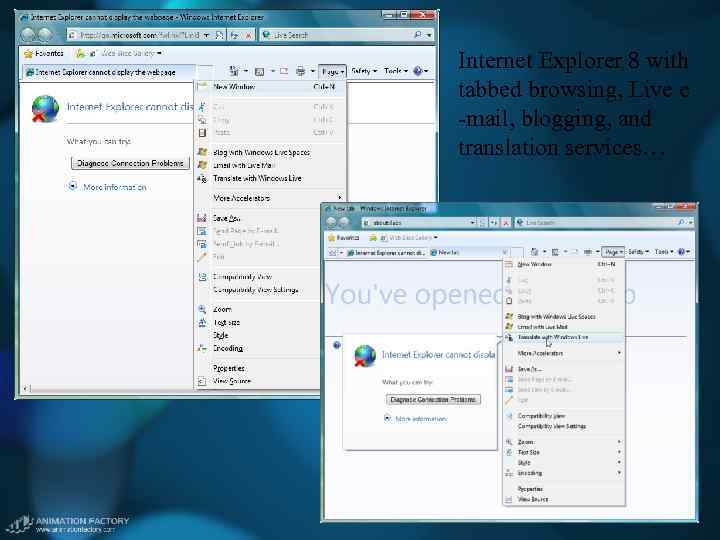
Task: Open address bar dropdown in small front window
Action: pyautogui.click(x=473, y=223)
